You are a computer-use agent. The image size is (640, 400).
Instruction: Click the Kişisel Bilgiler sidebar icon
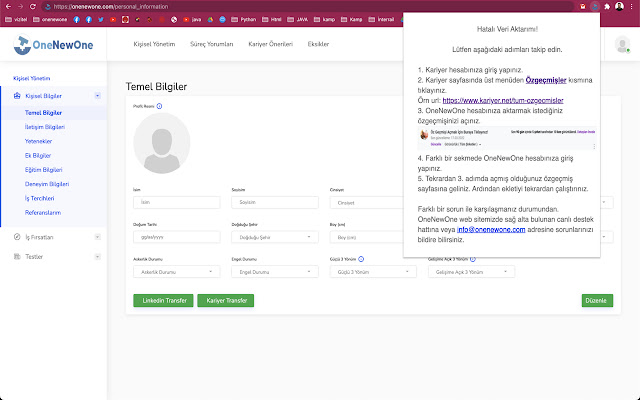tap(17, 96)
